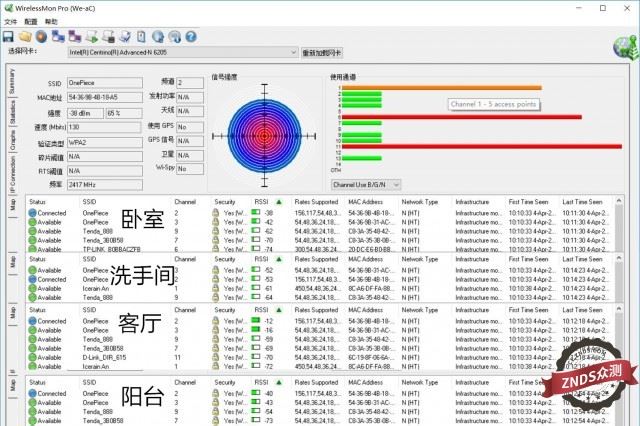This screenshot has width=640, height=426.
Task: Click the SSID field showing OnePiece
Action: (x=105, y=83)
